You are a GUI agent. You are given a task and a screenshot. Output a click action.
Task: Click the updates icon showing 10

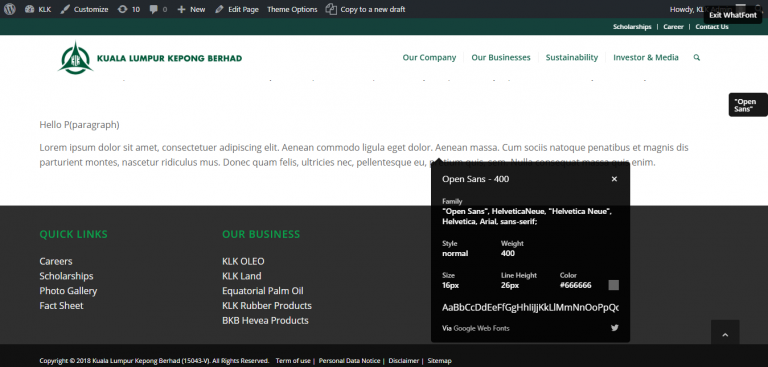point(122,9)
